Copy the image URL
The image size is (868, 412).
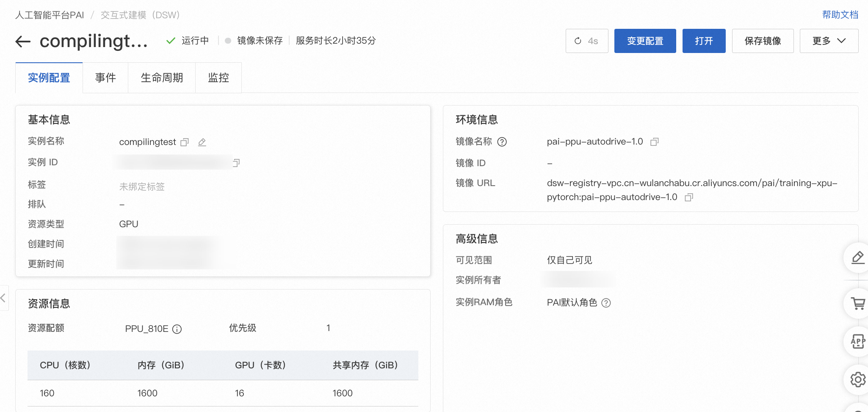tap(689, 197)
